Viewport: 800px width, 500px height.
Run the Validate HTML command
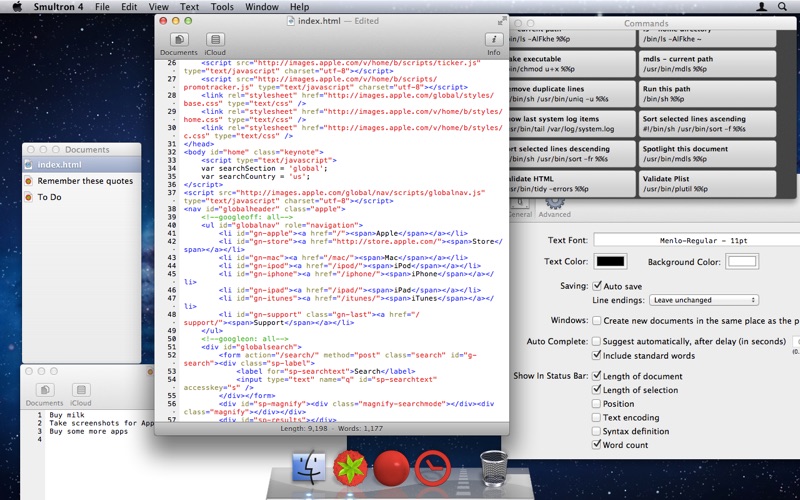click(572, 184)
